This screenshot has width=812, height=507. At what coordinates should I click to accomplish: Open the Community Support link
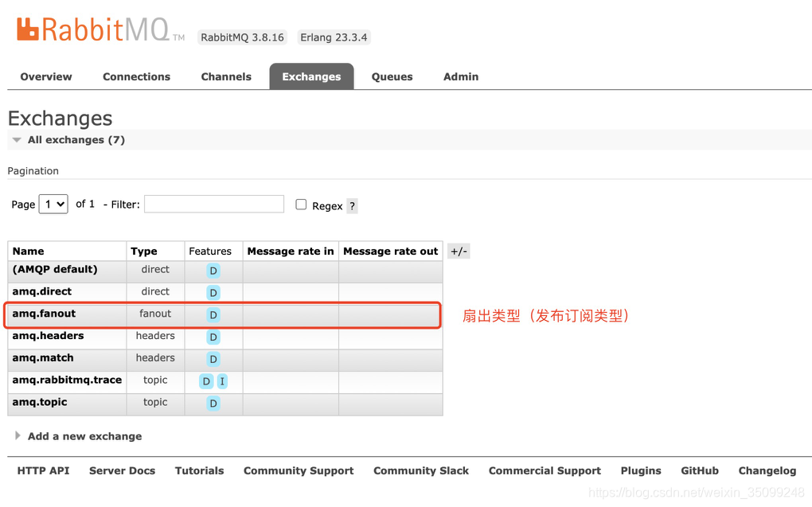[x=299, y=470]
